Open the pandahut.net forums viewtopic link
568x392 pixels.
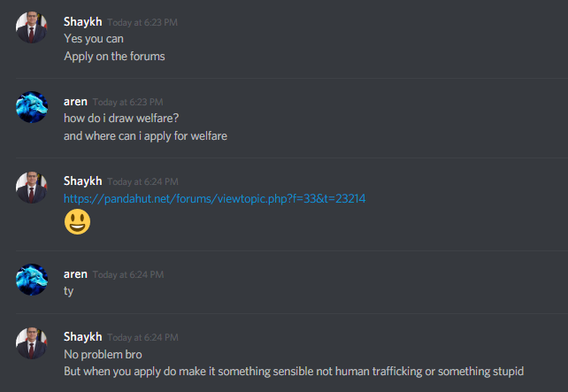coord(214,199)
